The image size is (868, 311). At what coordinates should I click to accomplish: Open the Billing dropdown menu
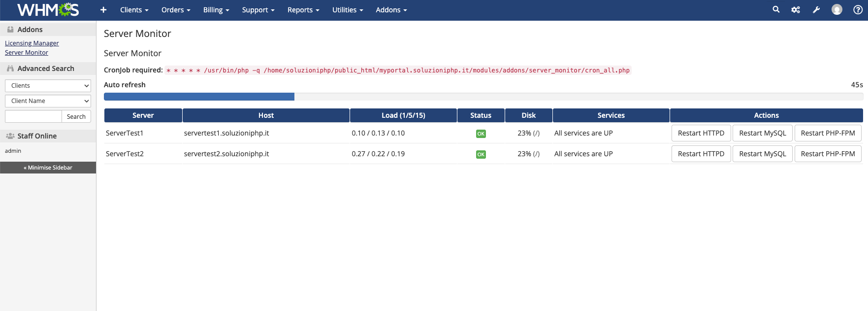click(x=216, y=10)
